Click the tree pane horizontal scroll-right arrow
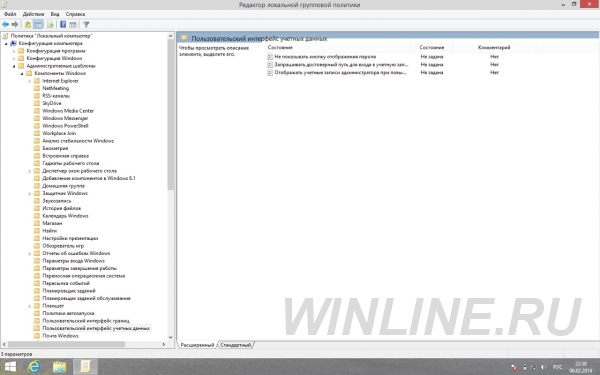The image size is (600, 375). (x=164, y=344)
